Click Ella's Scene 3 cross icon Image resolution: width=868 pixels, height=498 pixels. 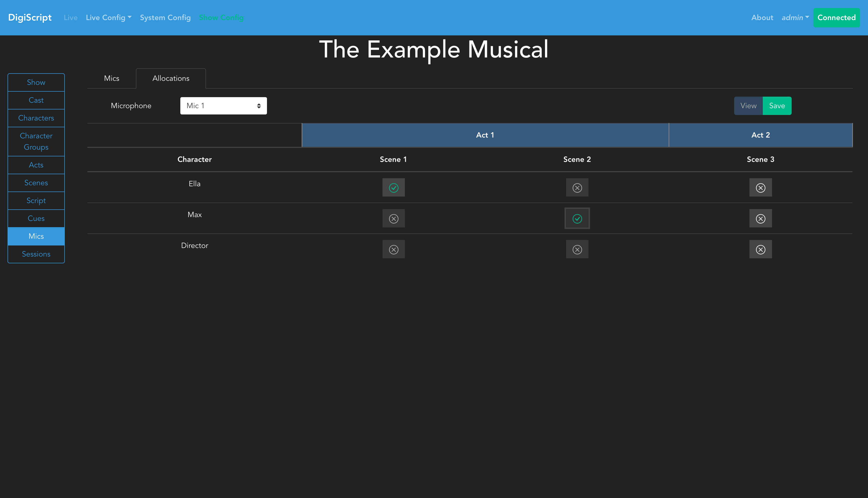pos(760,188)
